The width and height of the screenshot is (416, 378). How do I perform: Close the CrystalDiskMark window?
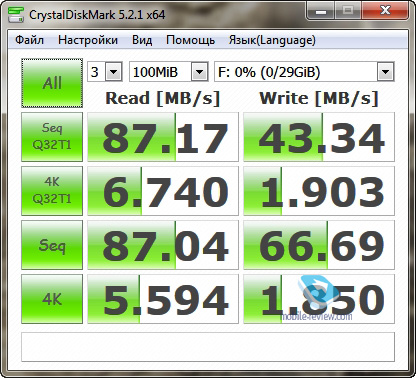(385, 11)
